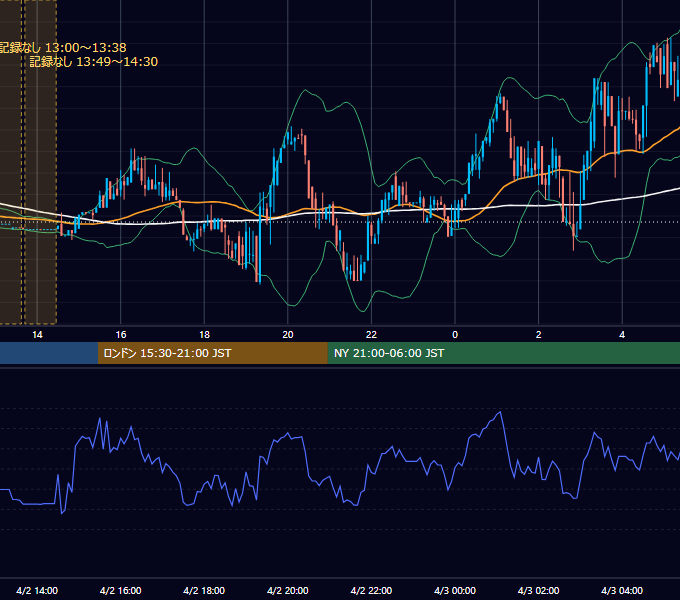Click the 4/2 20:00 date label
Viewport: 680px width, 600px height.
[288, 590]
